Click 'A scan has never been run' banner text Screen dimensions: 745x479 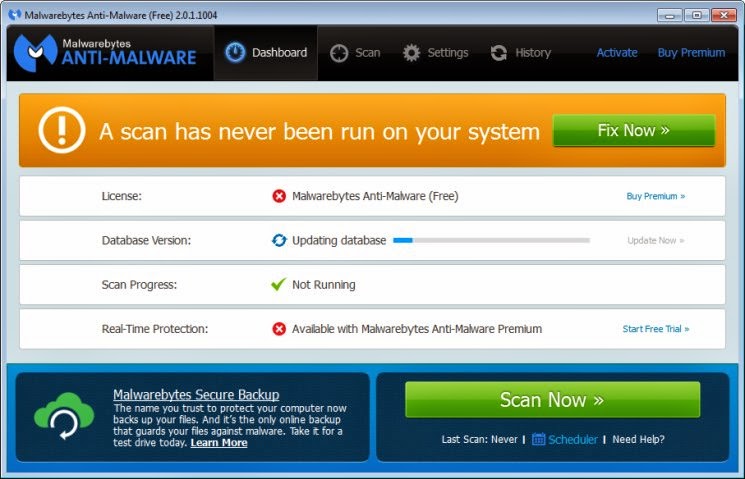(319, 132)
